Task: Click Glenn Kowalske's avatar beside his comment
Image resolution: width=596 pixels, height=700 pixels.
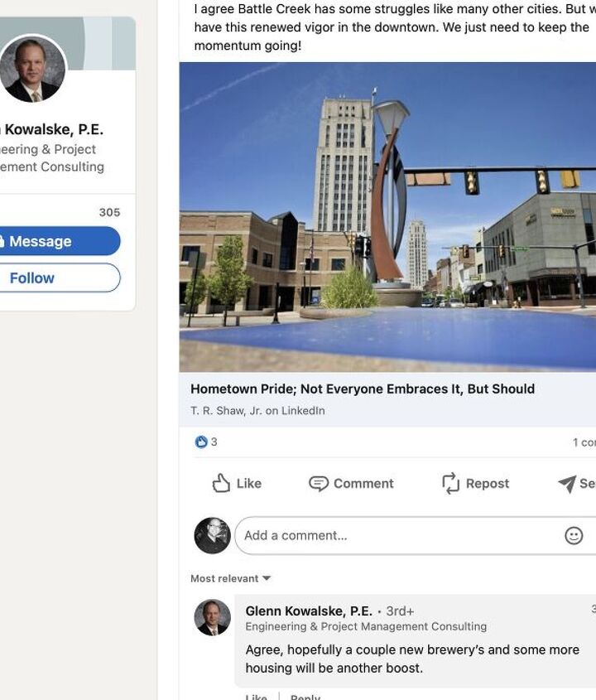Action: point(212,618)
